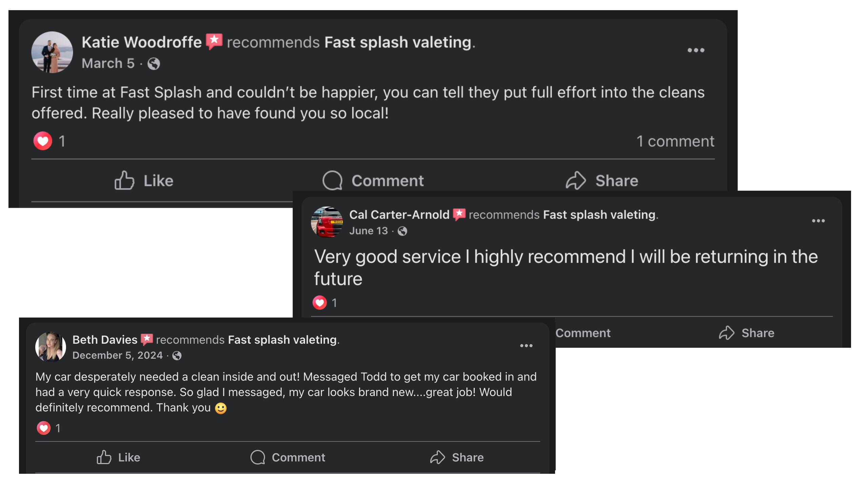Open Cal Carter-Arnold's profile picture
This screenshot has height=488, width=868.
coord(327,222)
